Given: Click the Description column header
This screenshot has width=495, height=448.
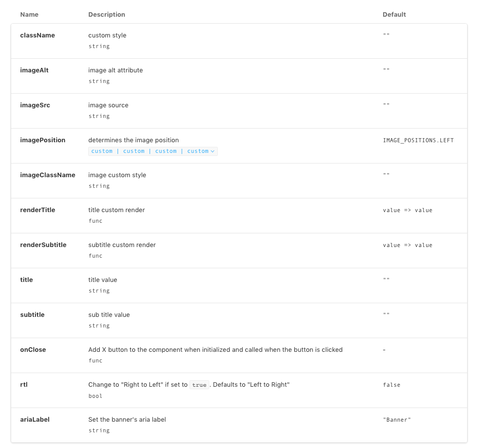Looking at the screenshot, I should (x=107, y=15).
